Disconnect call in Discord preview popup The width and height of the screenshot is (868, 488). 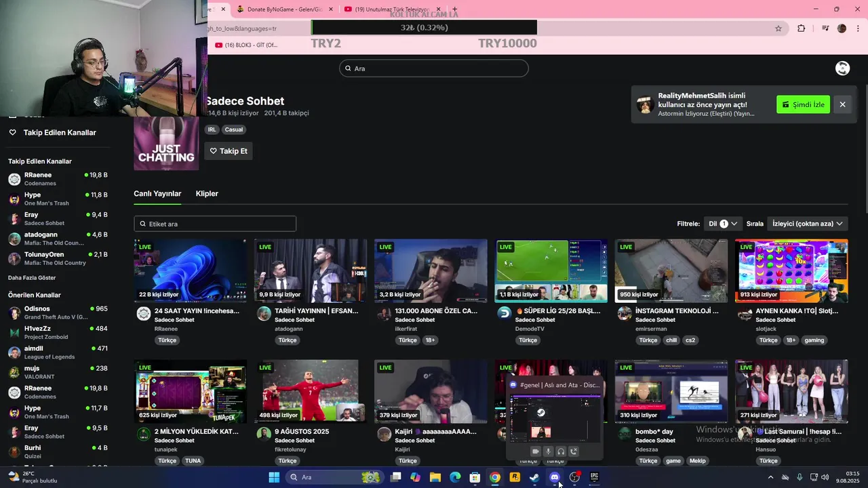pos(574,451)
